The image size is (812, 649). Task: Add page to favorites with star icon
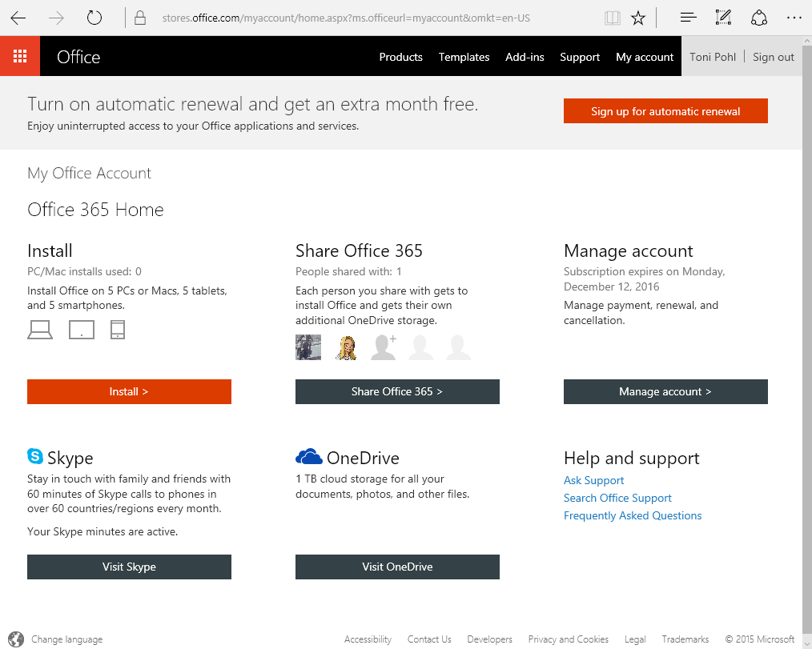(x=638, y=18)
